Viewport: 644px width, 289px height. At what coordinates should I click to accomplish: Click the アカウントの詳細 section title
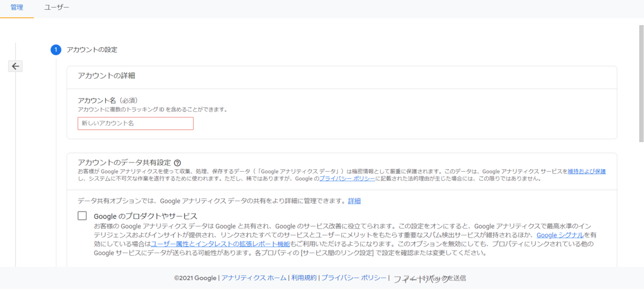[106, 76]
